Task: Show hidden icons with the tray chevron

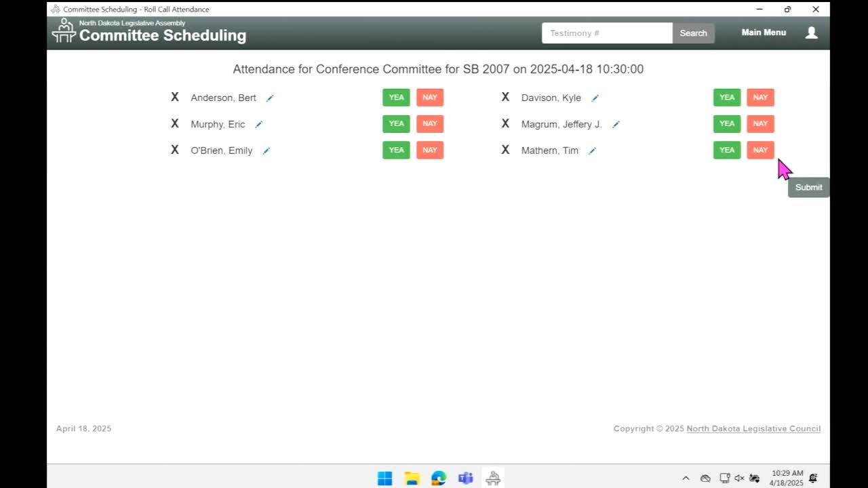Action: (x=686, y=479)
